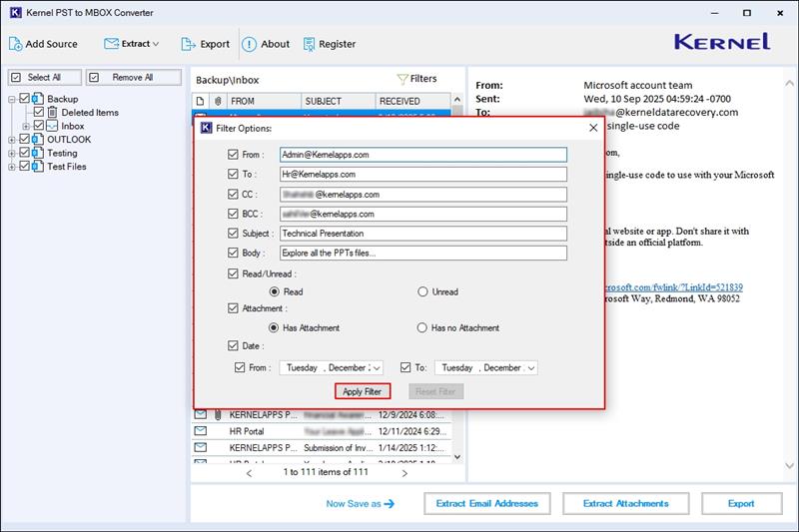Expand the Testing tree node

tap(12, 154)
